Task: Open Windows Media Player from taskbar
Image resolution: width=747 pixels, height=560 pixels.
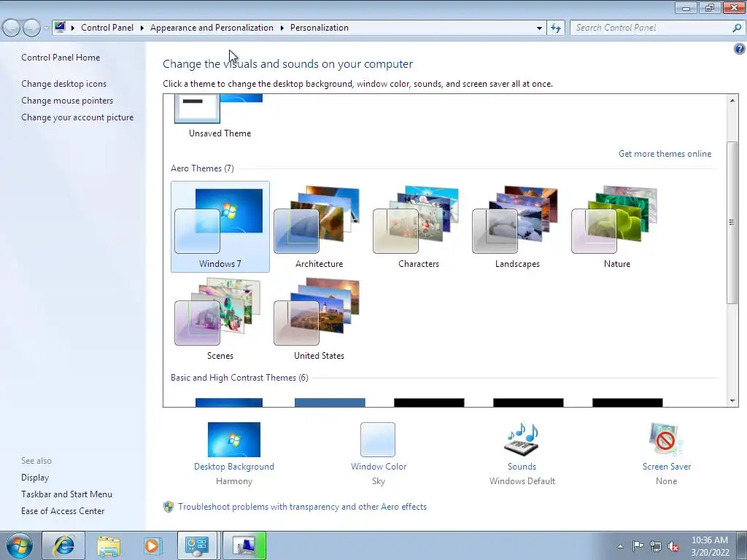Action: (x=153, y=545)
